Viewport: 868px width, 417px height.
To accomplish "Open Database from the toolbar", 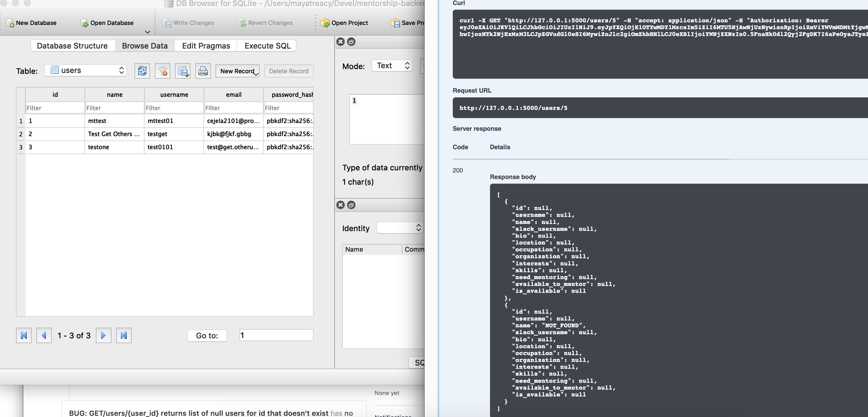I will point(107,23).
